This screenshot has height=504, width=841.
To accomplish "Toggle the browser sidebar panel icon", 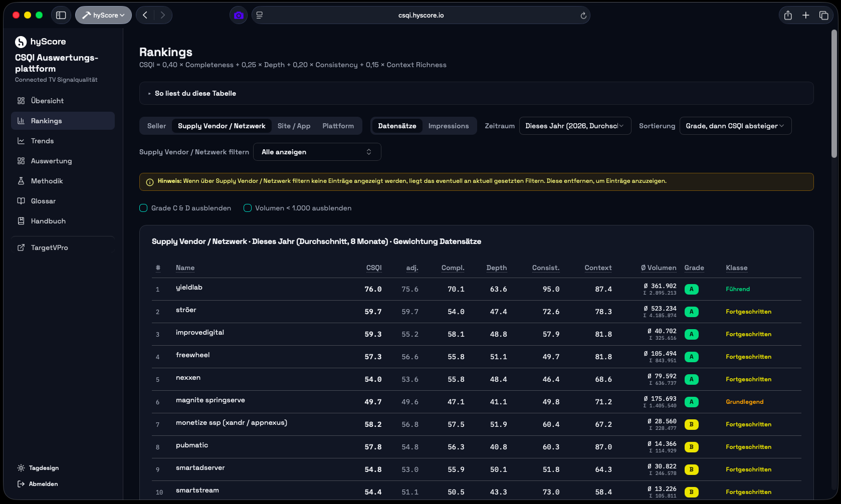I will (x=61, y=15).
